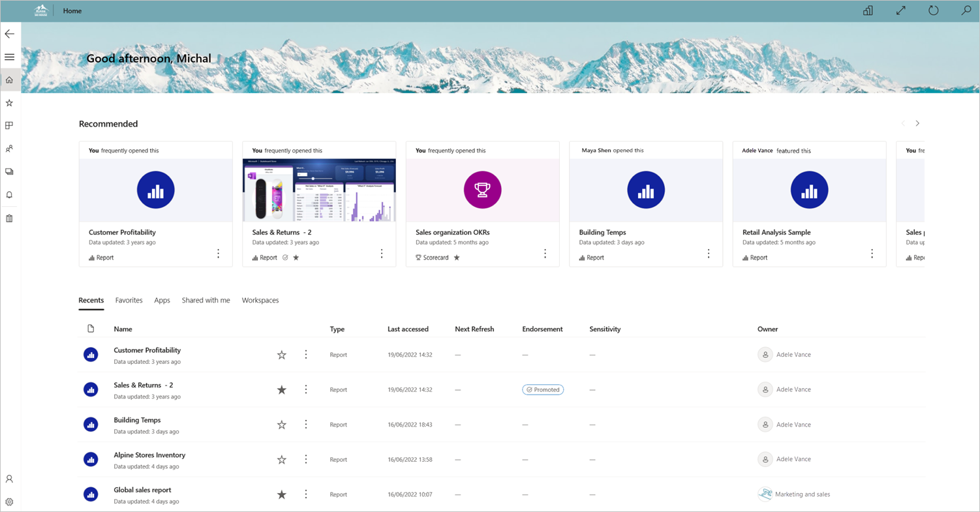The width and height of the screenshot is (980, 512).
Task: Open more options on Sales & Returns card
Action: [382, 254]
